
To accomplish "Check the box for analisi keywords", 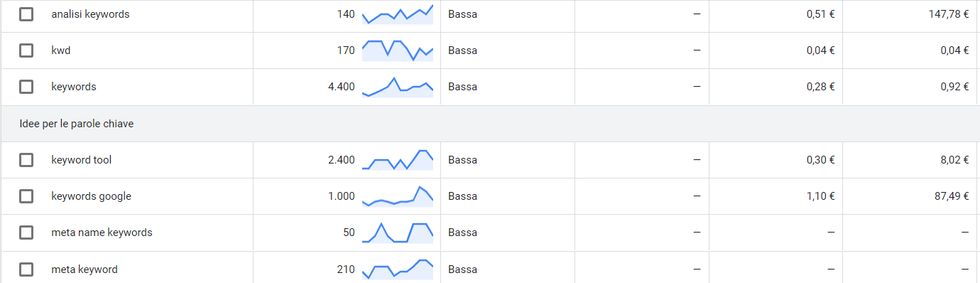I will (x=26, y=14).
